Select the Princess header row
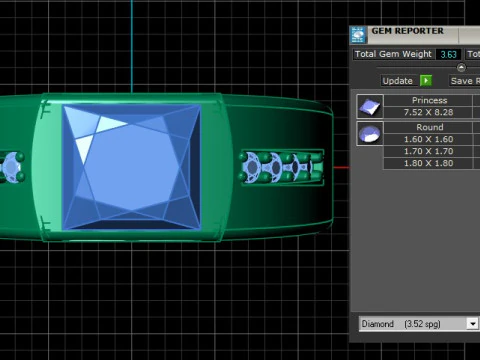 [428, 100]
